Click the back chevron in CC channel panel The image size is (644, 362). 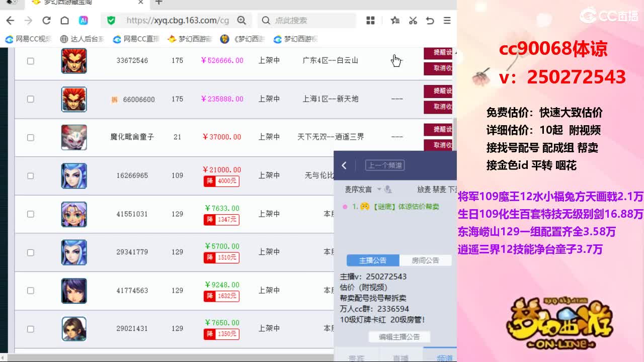click(x=344, y=165)
